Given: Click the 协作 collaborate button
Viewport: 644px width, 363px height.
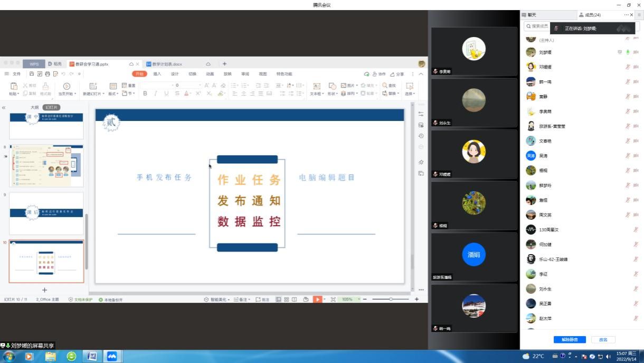Looking at the screenshot, I should (x=380, y=74).
